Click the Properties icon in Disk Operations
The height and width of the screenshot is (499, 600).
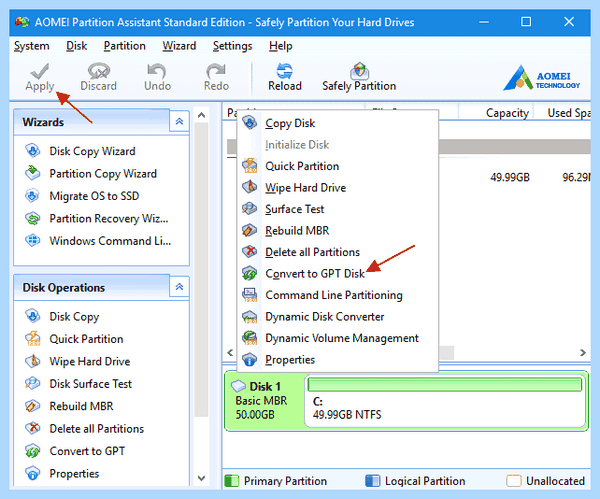33,473
